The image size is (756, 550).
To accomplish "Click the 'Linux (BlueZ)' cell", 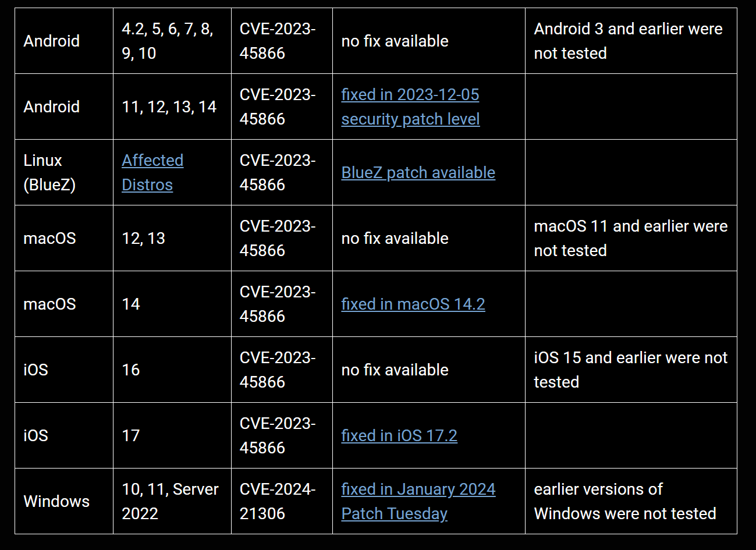I will pyautogui.click(x=64, y=172).
